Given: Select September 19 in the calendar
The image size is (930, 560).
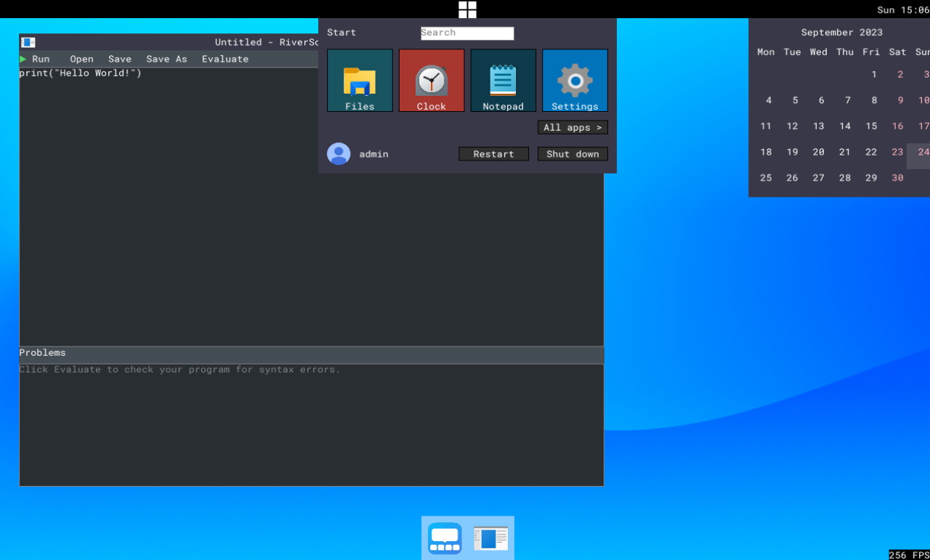Looking at the screenshot, I should [792, 153].
